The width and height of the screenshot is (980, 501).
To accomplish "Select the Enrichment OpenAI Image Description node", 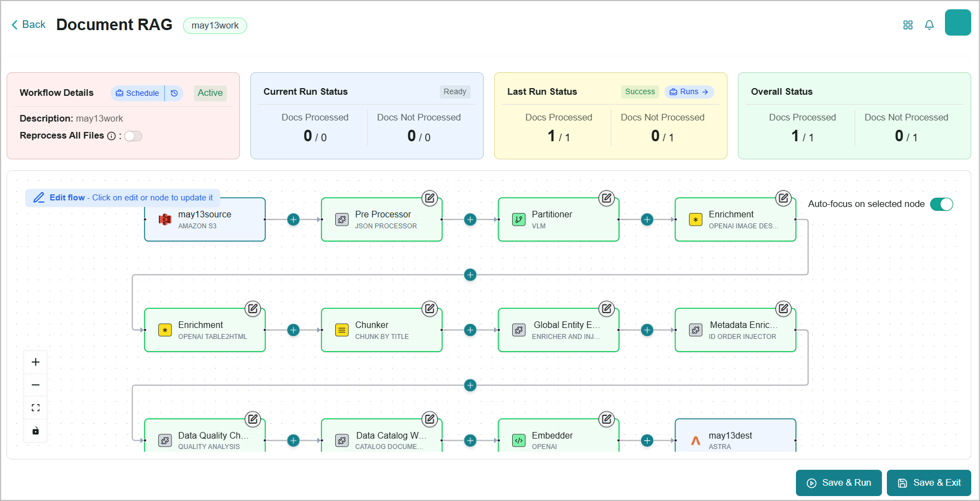I will [736, 220].
